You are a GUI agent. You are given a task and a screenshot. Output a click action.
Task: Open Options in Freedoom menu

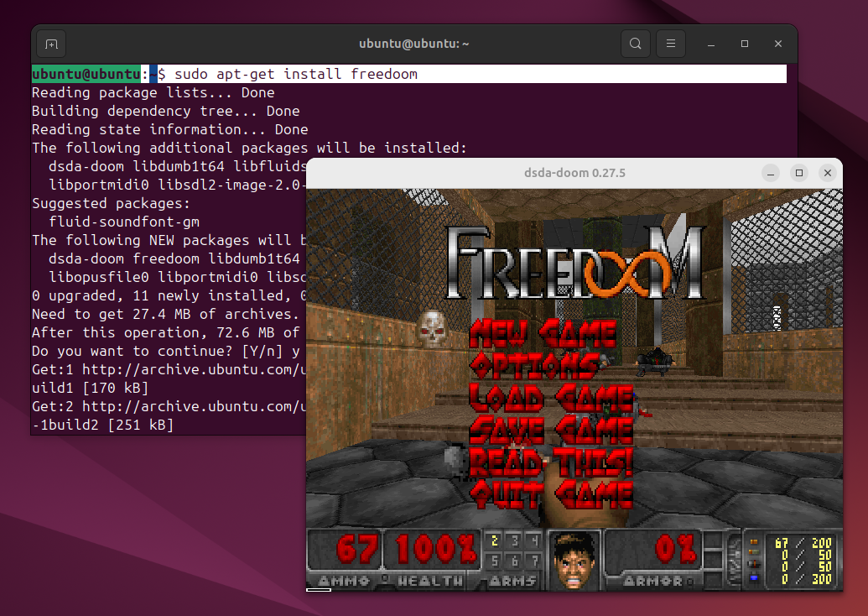(535, 366)
